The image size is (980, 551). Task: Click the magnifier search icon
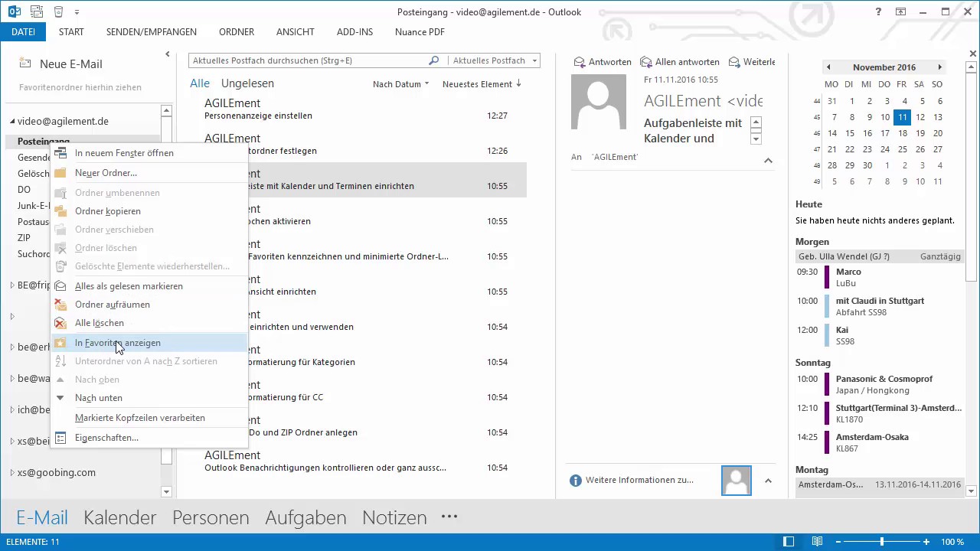click(x=434, y=60)
